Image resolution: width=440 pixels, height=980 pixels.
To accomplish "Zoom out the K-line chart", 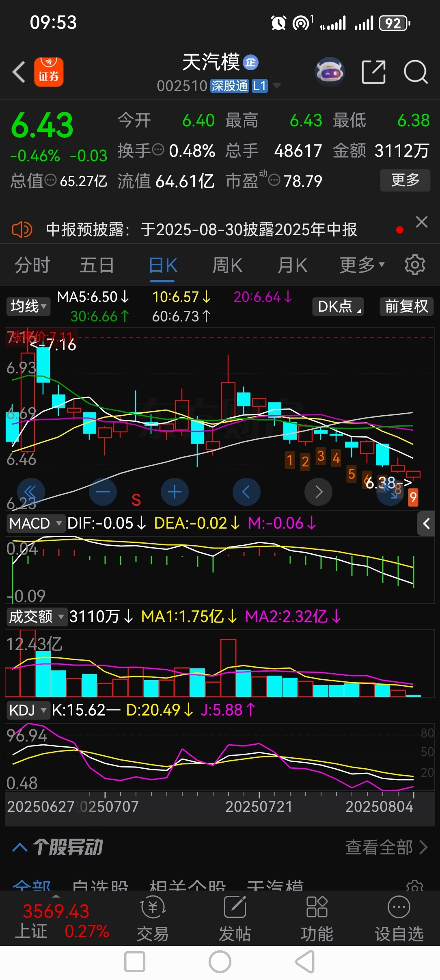I will coord(103,492).
